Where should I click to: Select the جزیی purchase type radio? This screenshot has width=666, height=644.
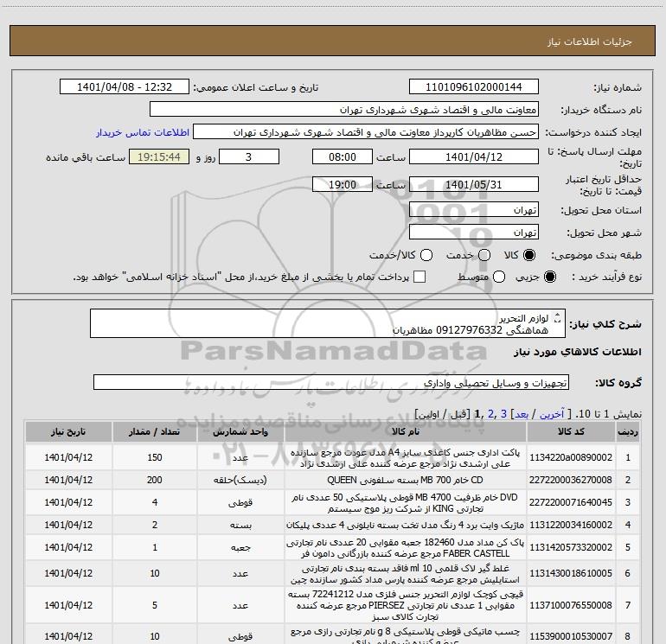click(549, 277)
